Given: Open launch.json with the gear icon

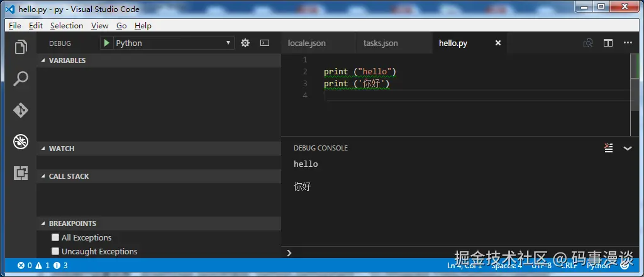Looking at the screenshot, I should coord(245,43).
